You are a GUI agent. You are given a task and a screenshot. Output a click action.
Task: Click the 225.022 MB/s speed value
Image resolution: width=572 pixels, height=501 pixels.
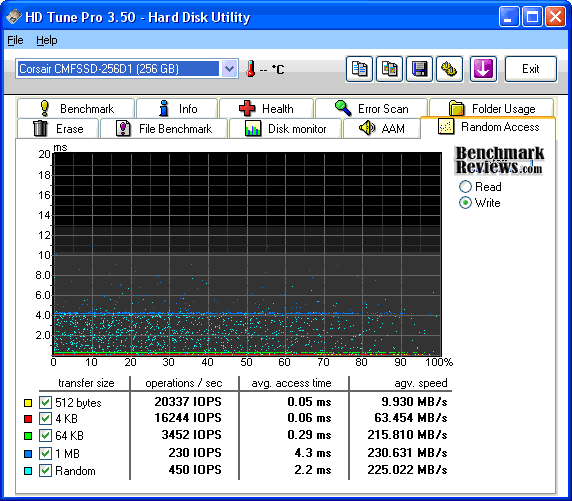[x=407, y=470]
